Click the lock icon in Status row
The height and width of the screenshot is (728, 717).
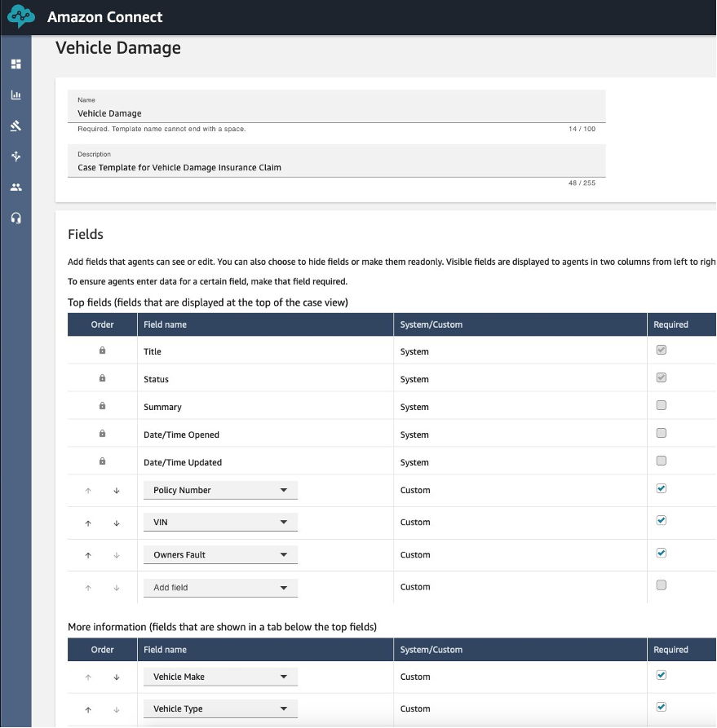[x=102, y=378]
